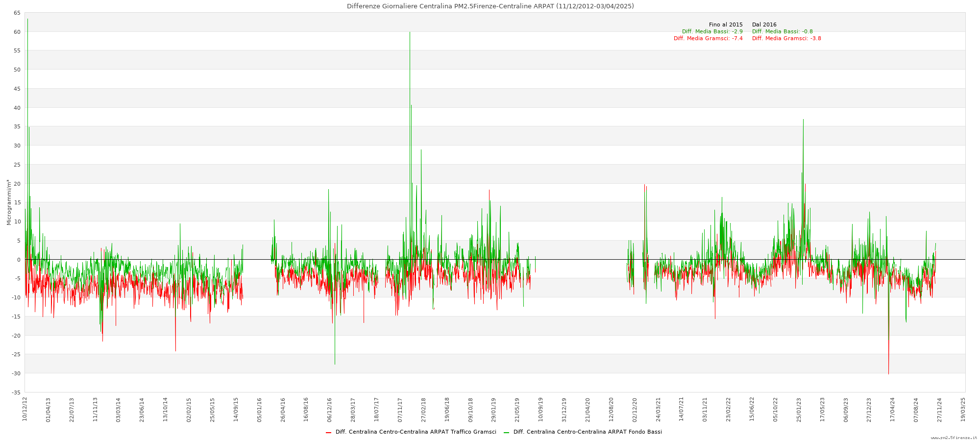Open the www.pm2.5firenze.it watermark link
980x441 pixels.
[954, 438]
